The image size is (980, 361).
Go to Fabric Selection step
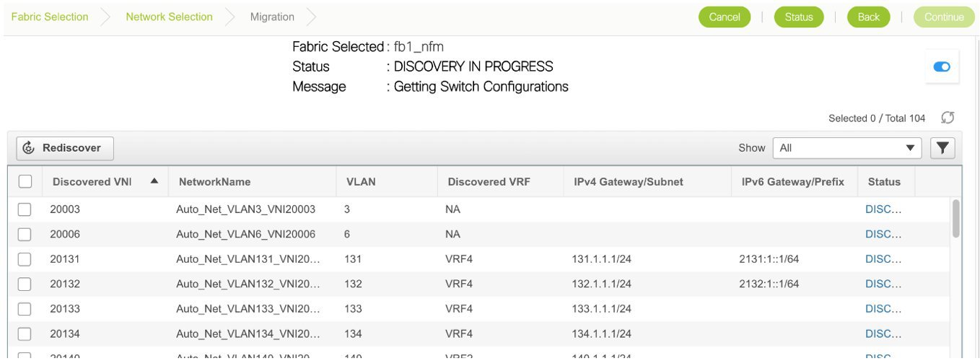(50, 17)
